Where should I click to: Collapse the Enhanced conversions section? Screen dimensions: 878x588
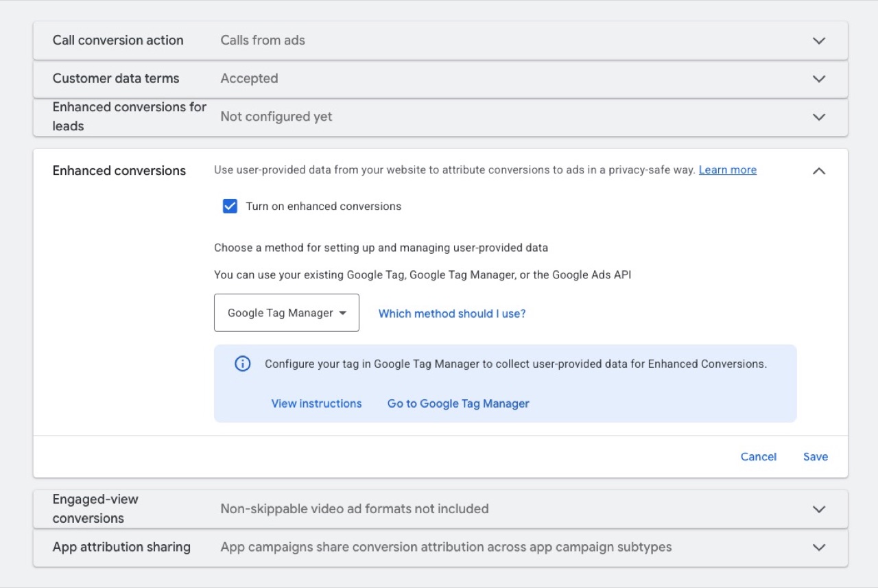[818, 171]
